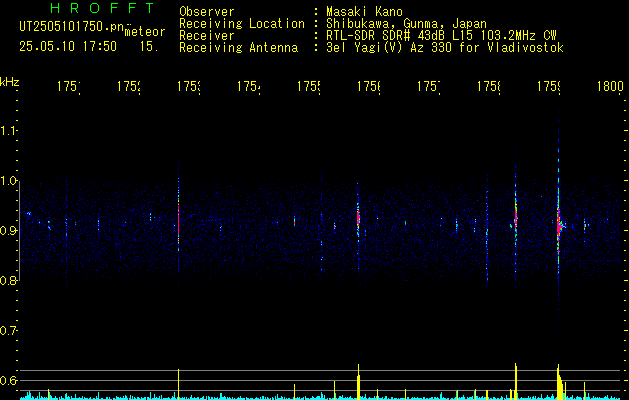
Task: Click the bright meteor echo at 1756
Action: point(358,217)
